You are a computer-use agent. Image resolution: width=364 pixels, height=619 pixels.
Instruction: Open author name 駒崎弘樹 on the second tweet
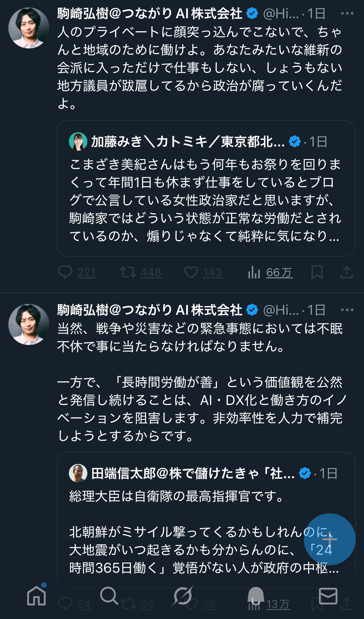pos(150,310)
